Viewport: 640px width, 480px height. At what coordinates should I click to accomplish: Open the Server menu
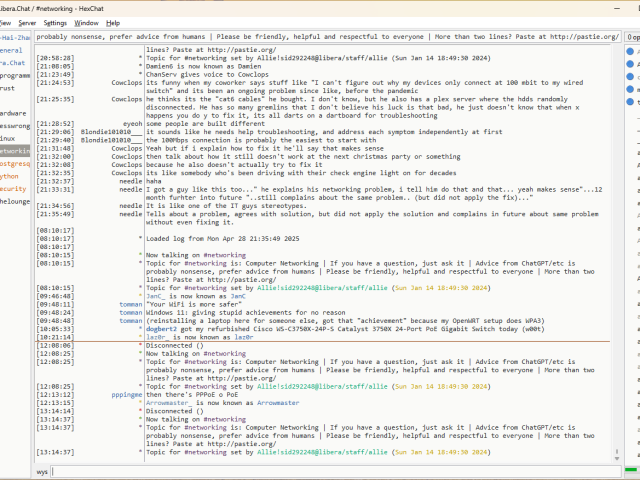pyautogui.click(x=27, y=22)
